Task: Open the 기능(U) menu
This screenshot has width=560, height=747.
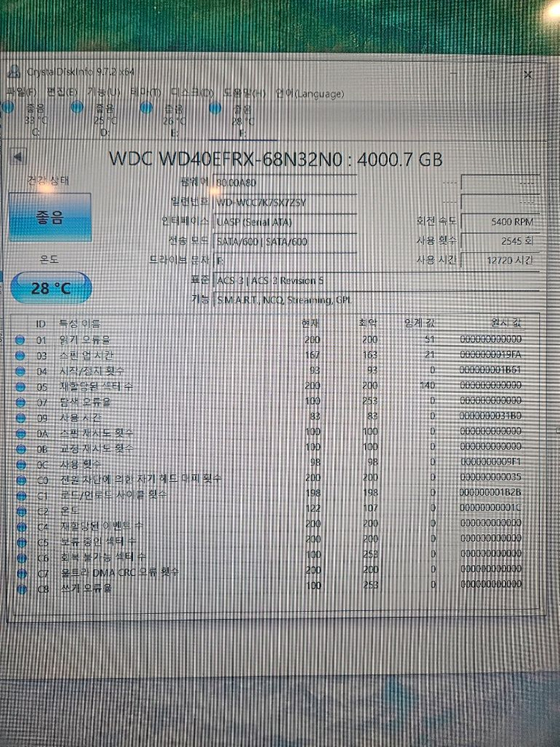Action: coord(103,91)
